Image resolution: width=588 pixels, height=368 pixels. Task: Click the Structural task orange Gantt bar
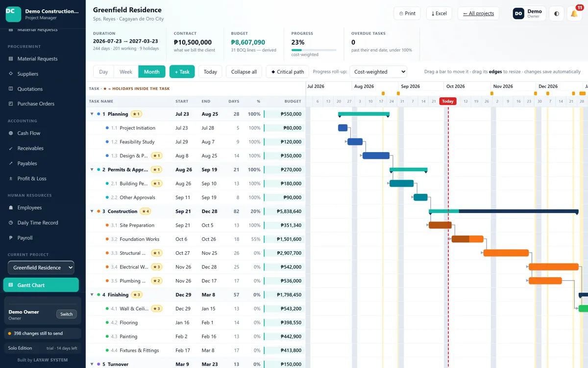506,253
